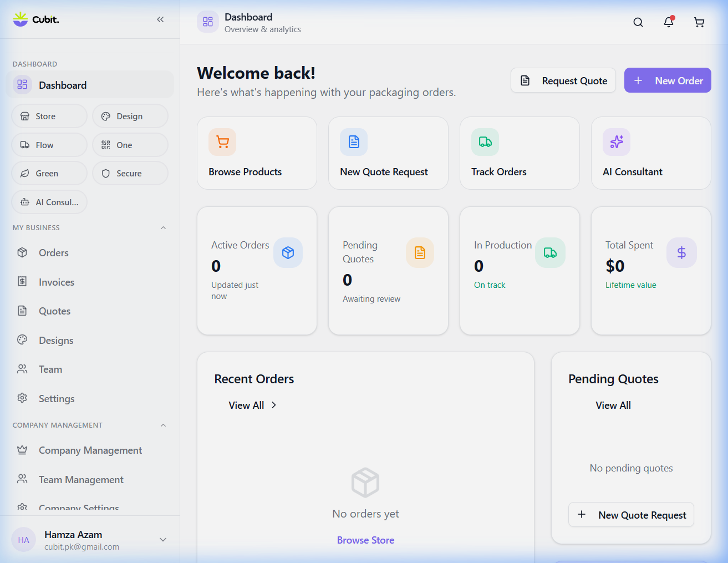This screenshot has width=728, height=563.
Task: Select Dashboard in the sidebar
Action: (90, 85)
